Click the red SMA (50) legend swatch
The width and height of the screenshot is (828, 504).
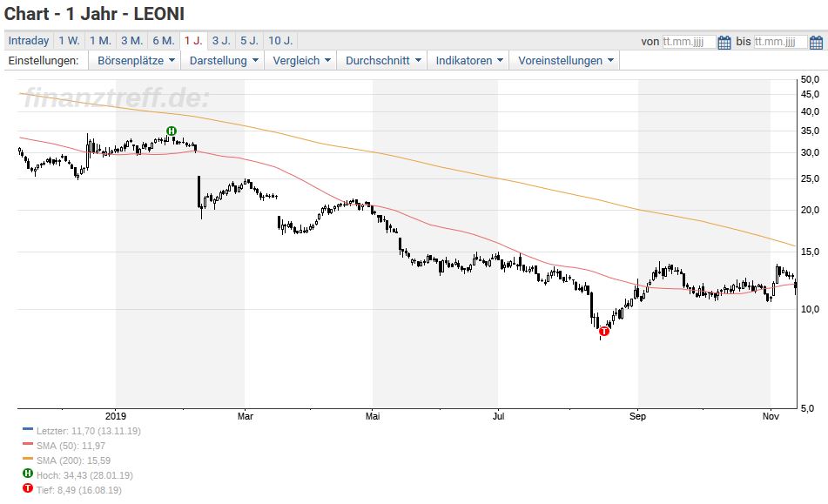(x=28, y=444)
